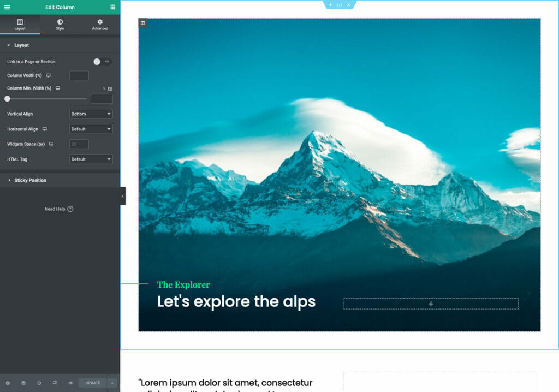The height and width of the screenshot is (392, 559).
Task: Expand the Sticky Position section
Action: 30,180
